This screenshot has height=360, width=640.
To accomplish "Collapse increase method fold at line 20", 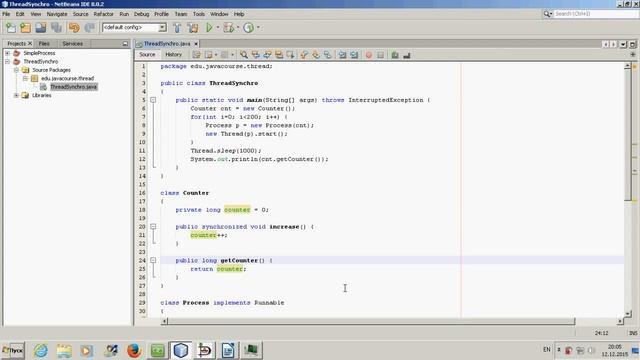I will (153, 227).
